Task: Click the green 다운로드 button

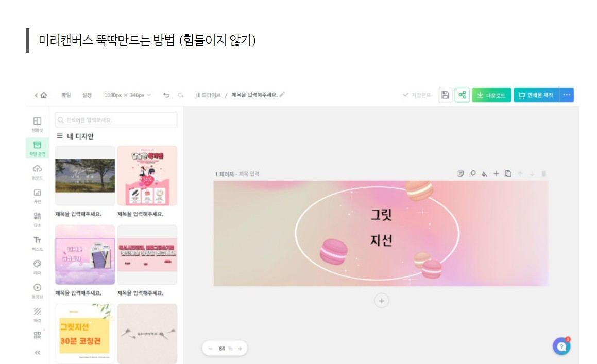Action: click(x=491, y=95)
